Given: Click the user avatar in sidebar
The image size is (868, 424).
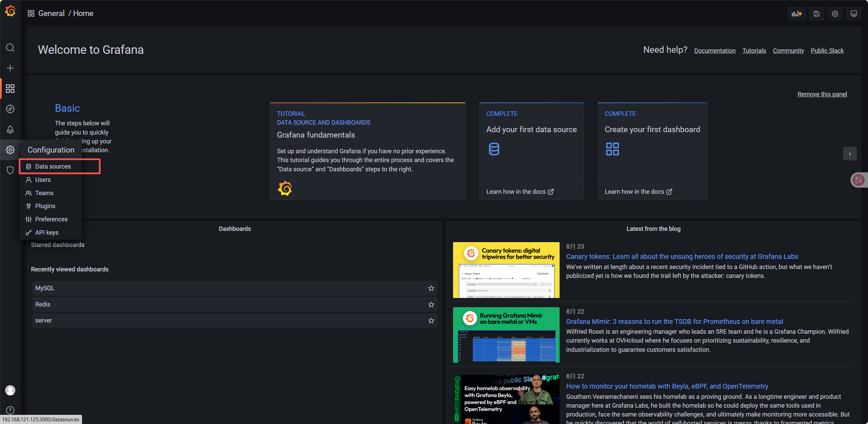Looking at the screenshot, I should (x=10, y=390).
